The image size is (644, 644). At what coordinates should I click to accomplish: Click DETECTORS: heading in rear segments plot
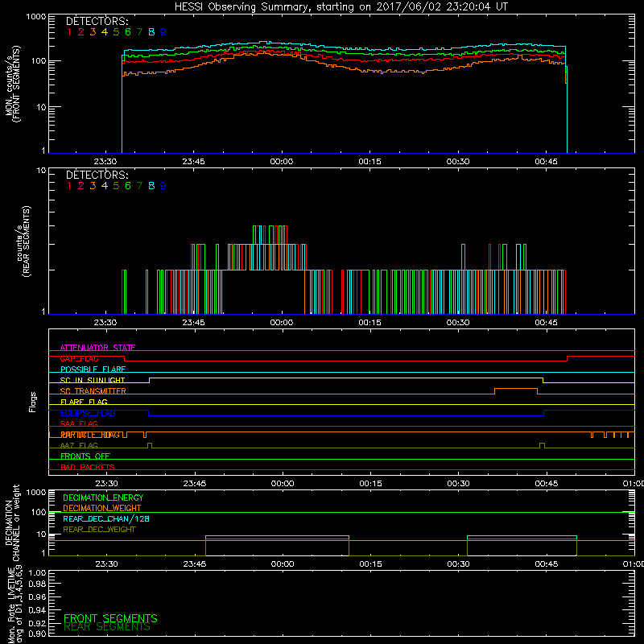point(97,175)
